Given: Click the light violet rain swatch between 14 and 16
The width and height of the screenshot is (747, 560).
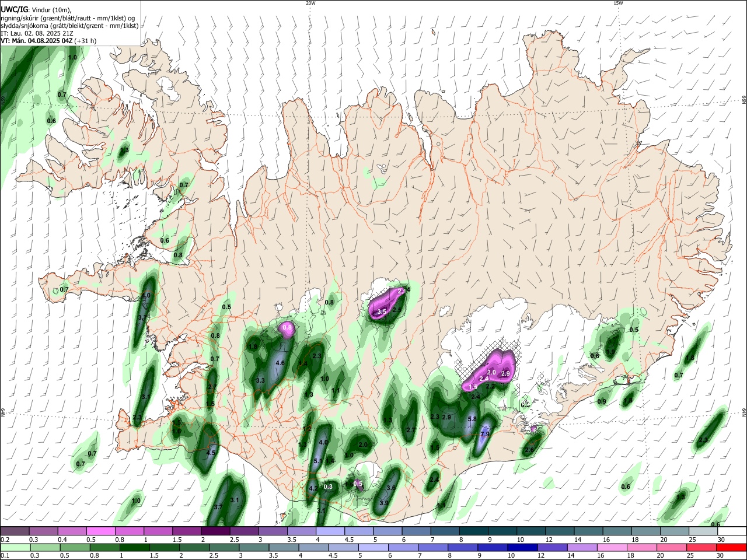Looking at the screenshot, I should pos(582,547).
